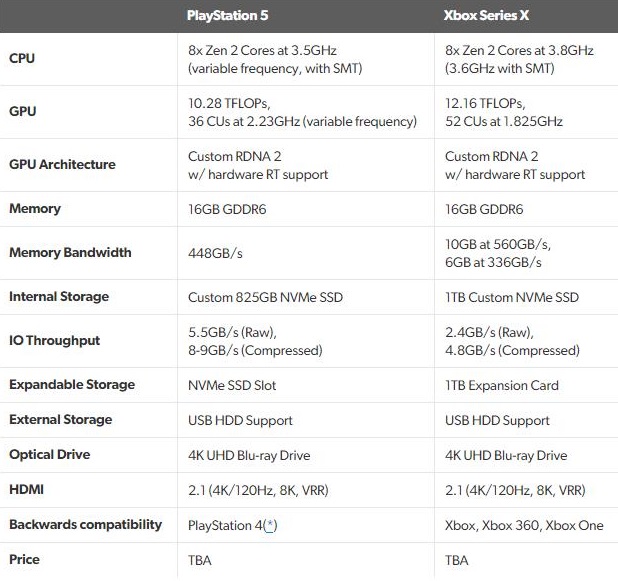Click the IO Throughput row label

(x=54, y=341)
